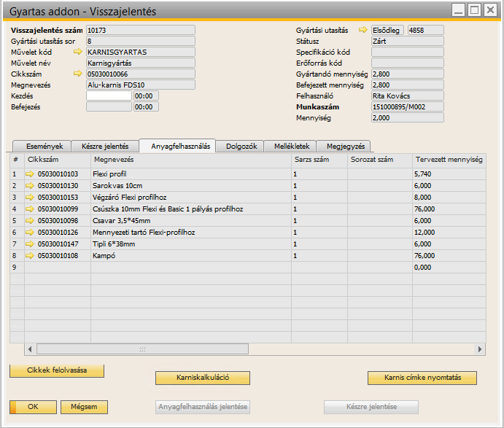This screenshot has width=504, height=428.
Task: Select planned quantity 5,740 cell
Action: click(449, 174)
